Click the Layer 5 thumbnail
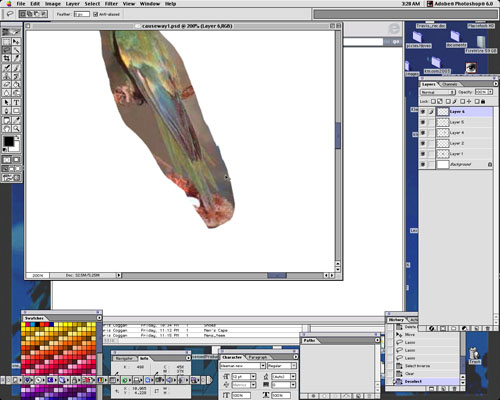 pos(443,122)
